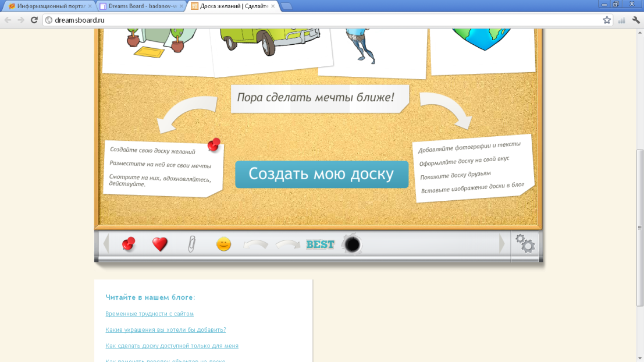Select the right-curving white arrow decoration
This screenshot has width=644, height=362.
[x=288, y=245]
